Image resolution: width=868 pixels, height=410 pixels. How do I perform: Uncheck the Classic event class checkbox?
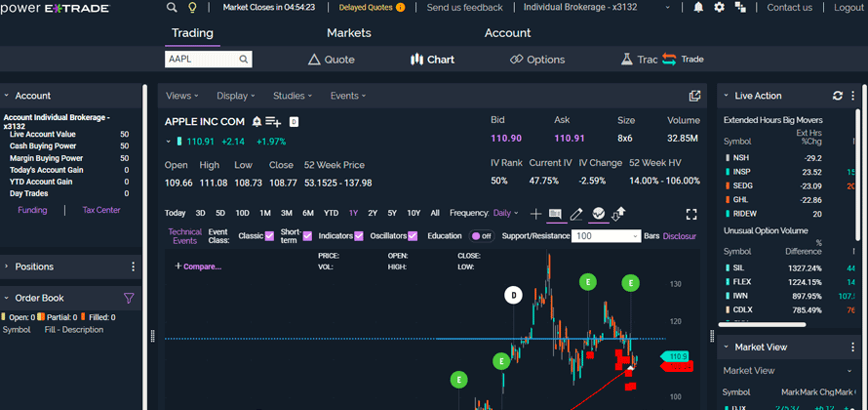tap(269, 236)
